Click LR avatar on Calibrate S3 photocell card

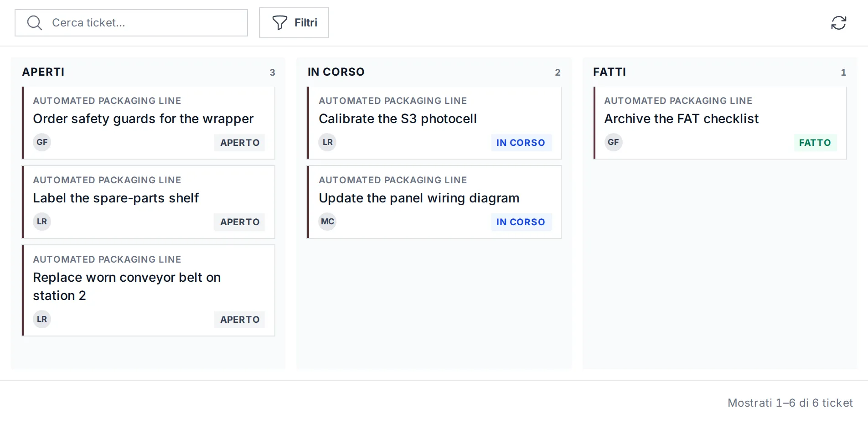click(327, 142)
